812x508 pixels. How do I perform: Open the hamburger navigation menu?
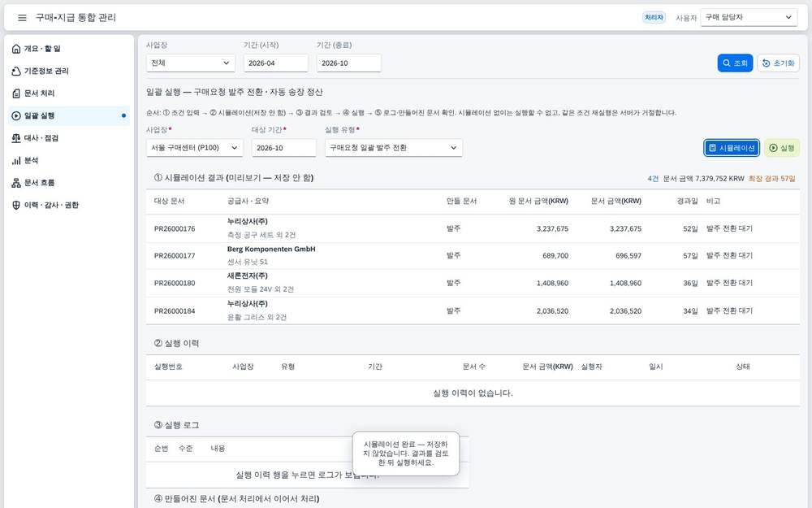tap(22, 18)
